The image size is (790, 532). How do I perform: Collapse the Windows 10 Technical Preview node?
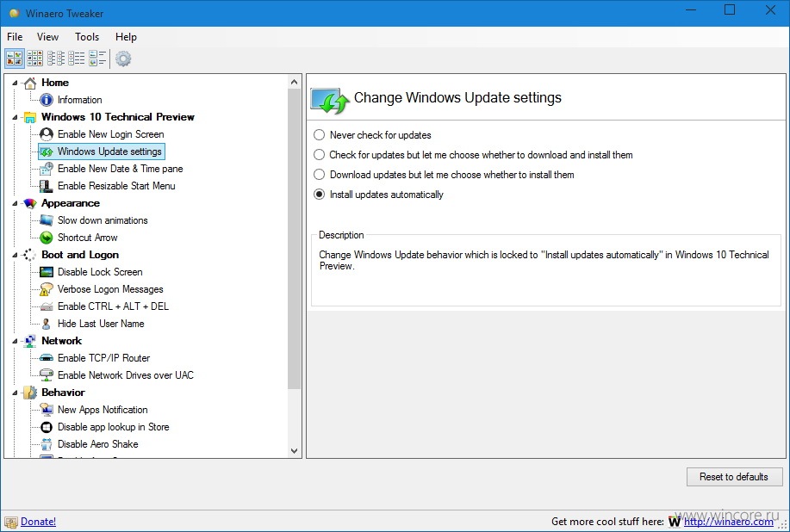tap(15, 117)
